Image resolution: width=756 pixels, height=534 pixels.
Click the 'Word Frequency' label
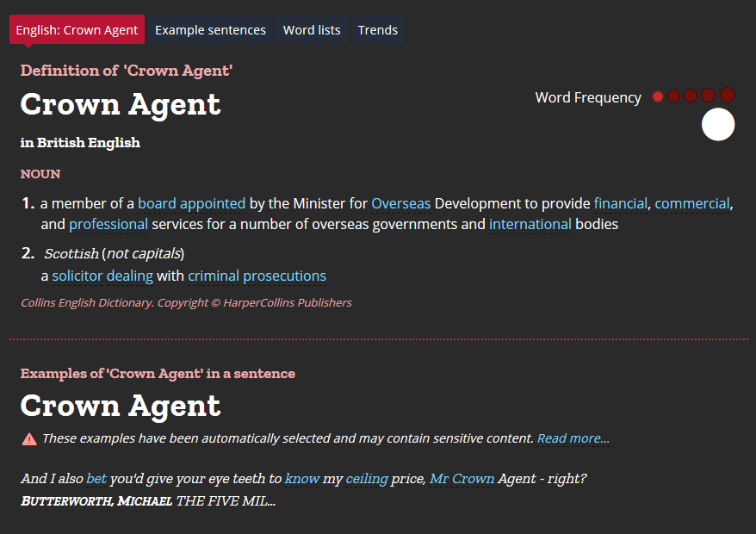(588, 97)
